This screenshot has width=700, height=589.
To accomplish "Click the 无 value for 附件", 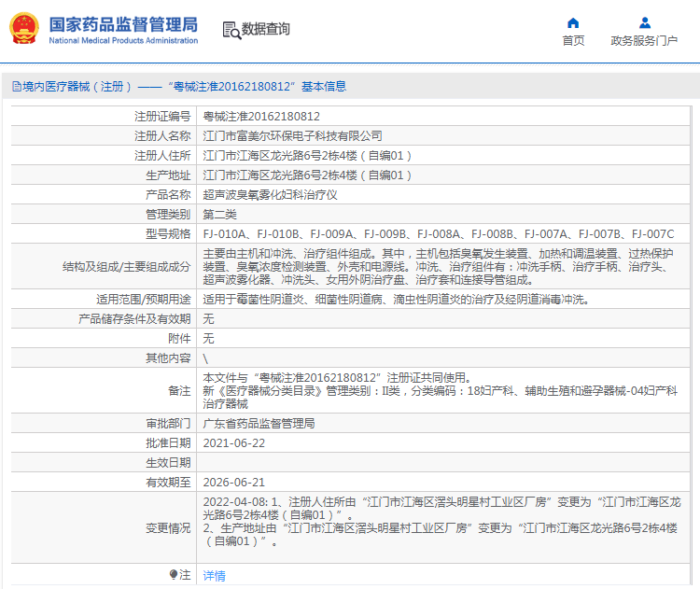I will [208, 339].
